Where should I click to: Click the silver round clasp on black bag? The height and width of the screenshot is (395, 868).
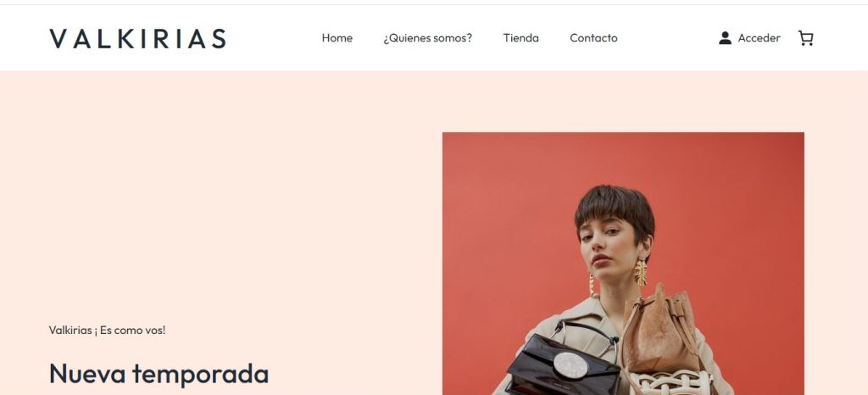570,365
